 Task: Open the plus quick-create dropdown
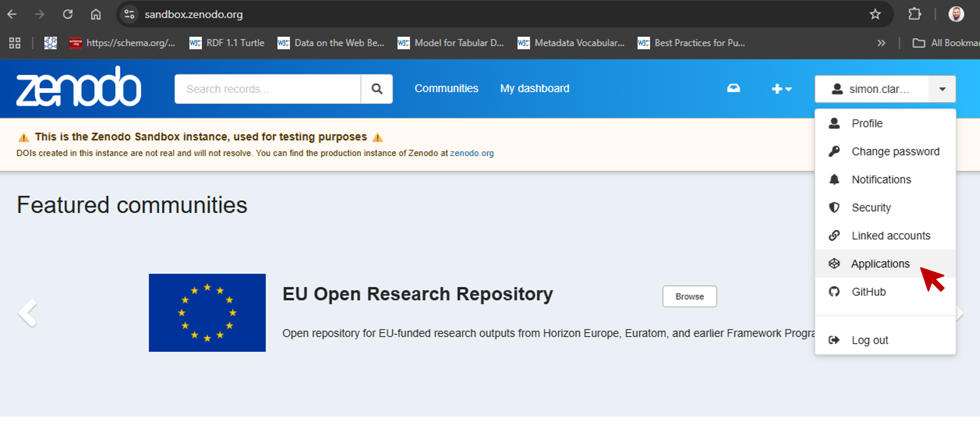pos(781,89)
